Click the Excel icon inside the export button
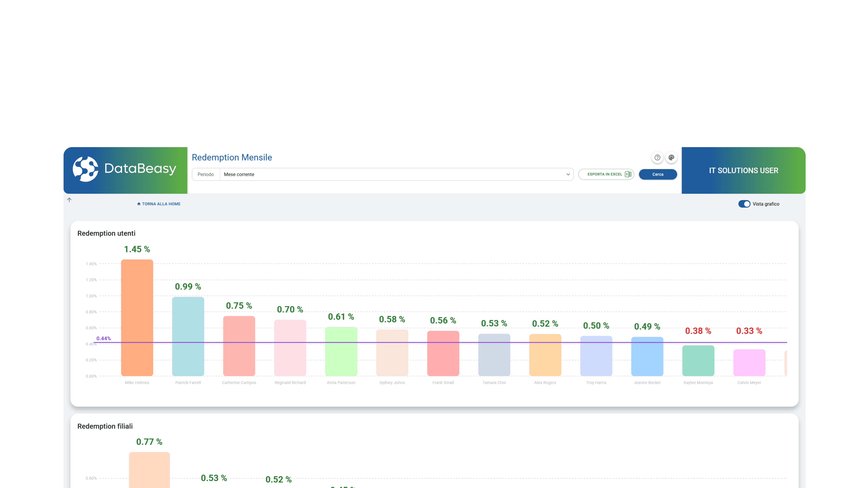 click(x=628, y=174)
